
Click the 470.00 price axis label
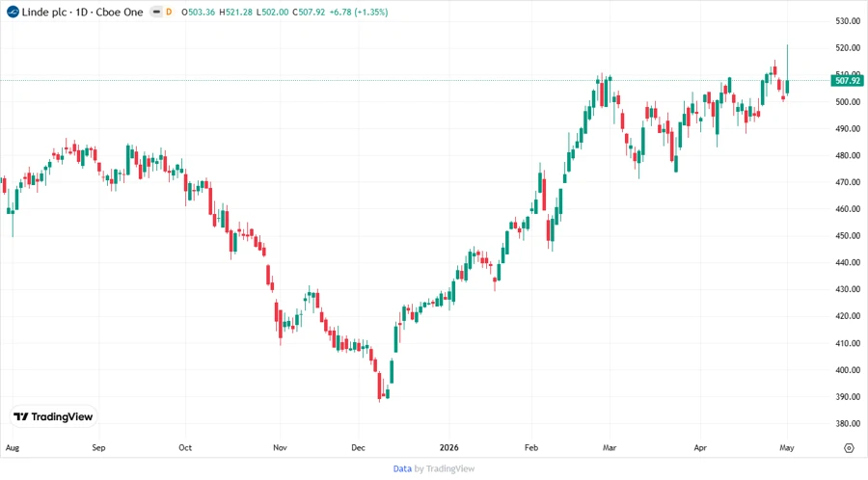click(848, 182)
